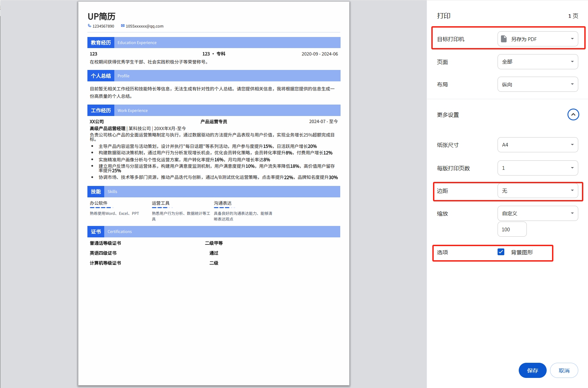Collapse 更多设置 using the circular chevron icon

pos(573,115)
